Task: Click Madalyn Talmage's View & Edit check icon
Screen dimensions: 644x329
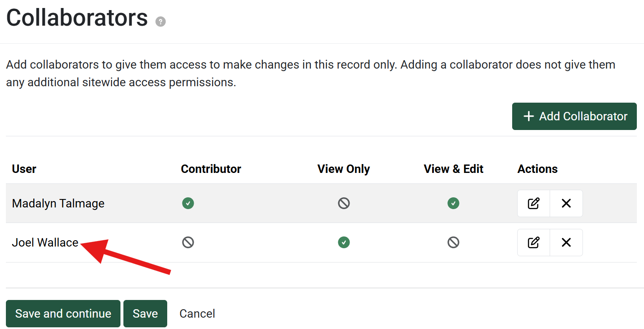Action: [x=453, y=204]
